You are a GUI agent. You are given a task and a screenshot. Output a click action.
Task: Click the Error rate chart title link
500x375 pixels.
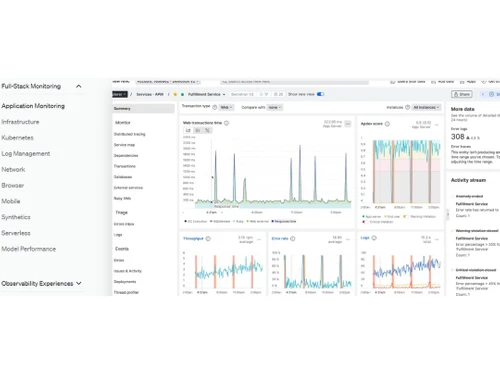(x=280, y=238)
